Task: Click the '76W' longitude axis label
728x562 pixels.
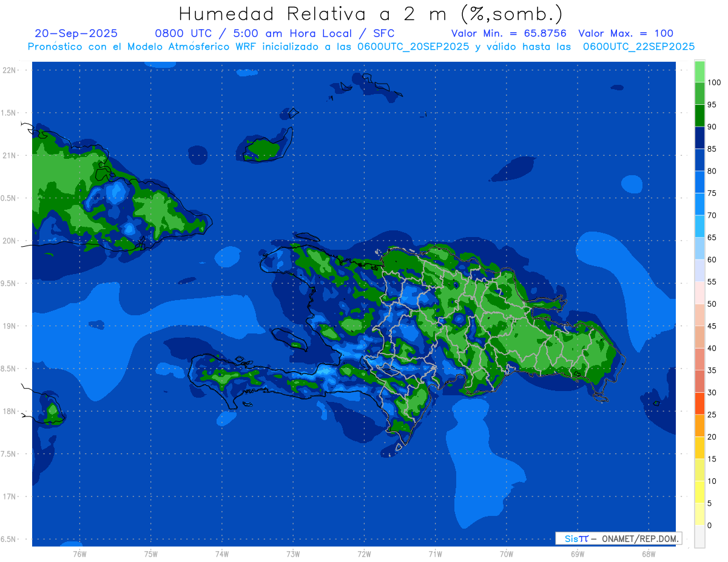Action: pyautogui.click(x=79, y=554)
